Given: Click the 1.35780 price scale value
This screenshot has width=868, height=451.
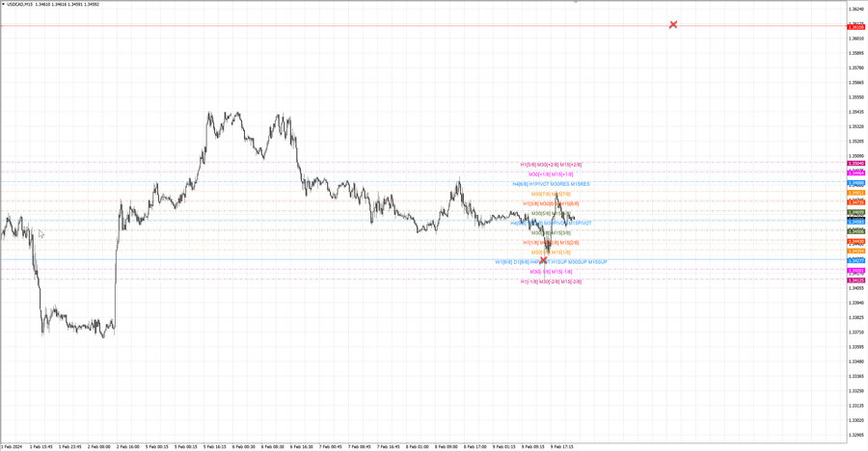Looking at the screenshot, I should [x=855, y=67].
